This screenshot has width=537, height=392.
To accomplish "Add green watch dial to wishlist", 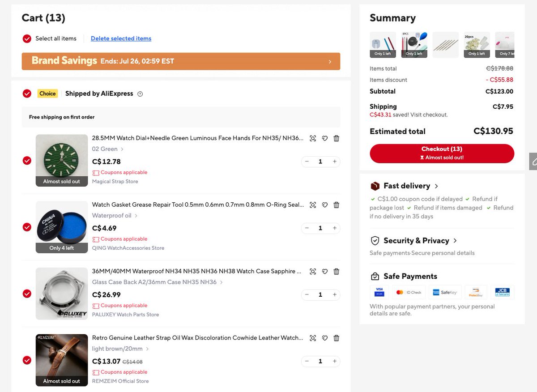I will pyautogui.click(x=325, y=138).
